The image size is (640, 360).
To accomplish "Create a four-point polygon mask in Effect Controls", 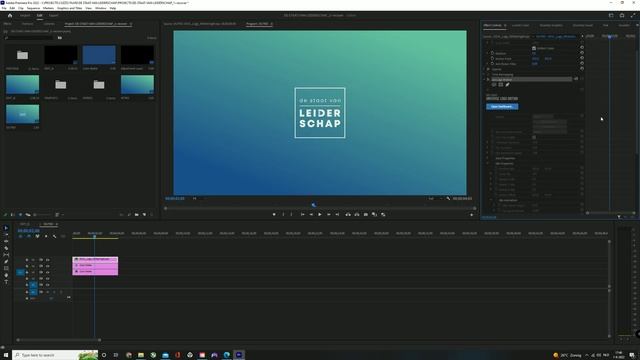I will tap(500, 84).
